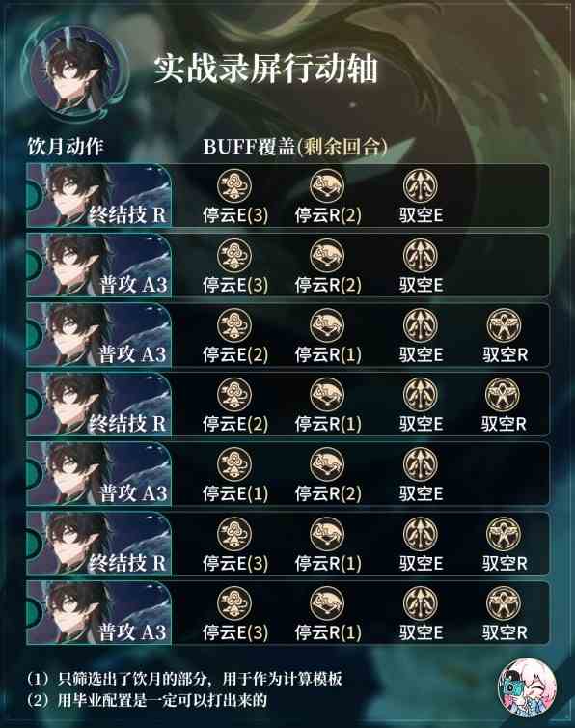This screenshot has width=575, height=728.
Task: Click the 停云R(2) icon in first row
Action: (327, 185)
